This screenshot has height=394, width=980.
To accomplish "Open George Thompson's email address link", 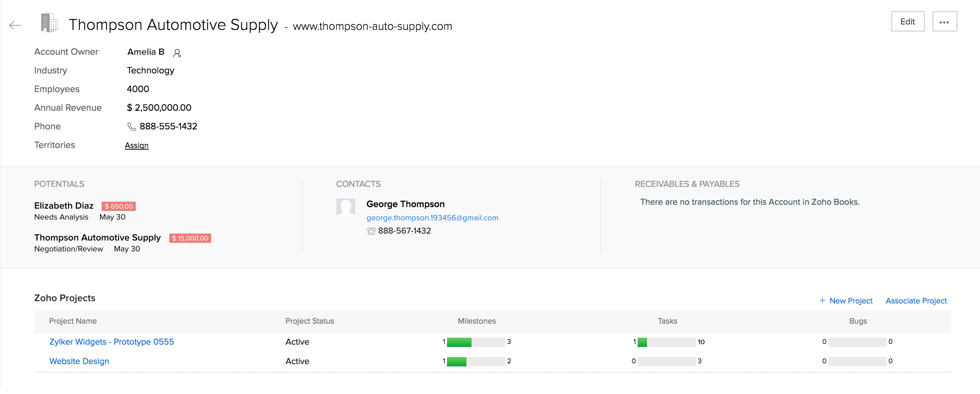I will click(432, 218).
